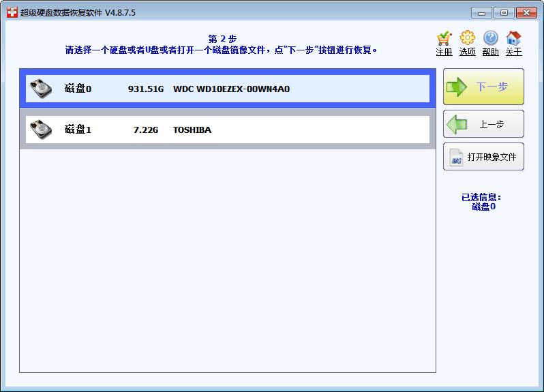Click the green left arrow icon on 上一步
The width and height of the screenshot is (544, 392).
click(x=457, y=125)
